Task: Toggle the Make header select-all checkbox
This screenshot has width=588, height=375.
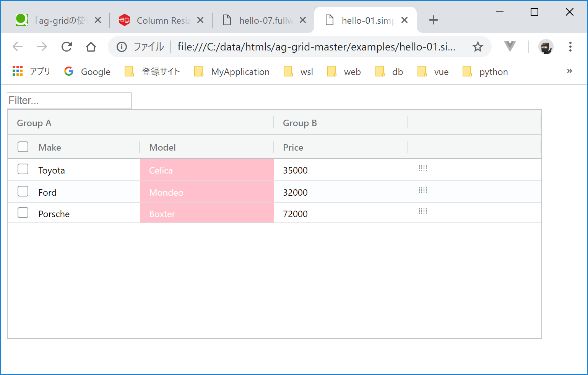Action: point(23,147)
